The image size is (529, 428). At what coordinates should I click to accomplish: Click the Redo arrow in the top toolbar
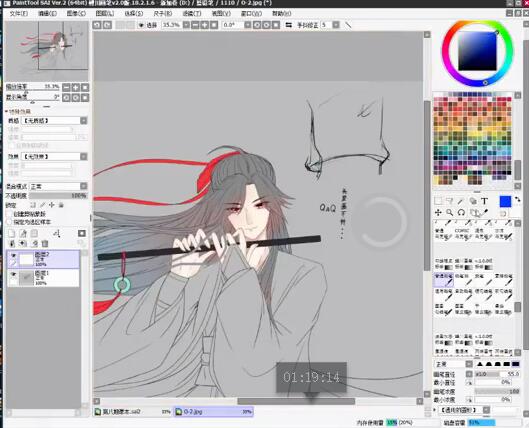pyautogui.click(x=107, y=25)
